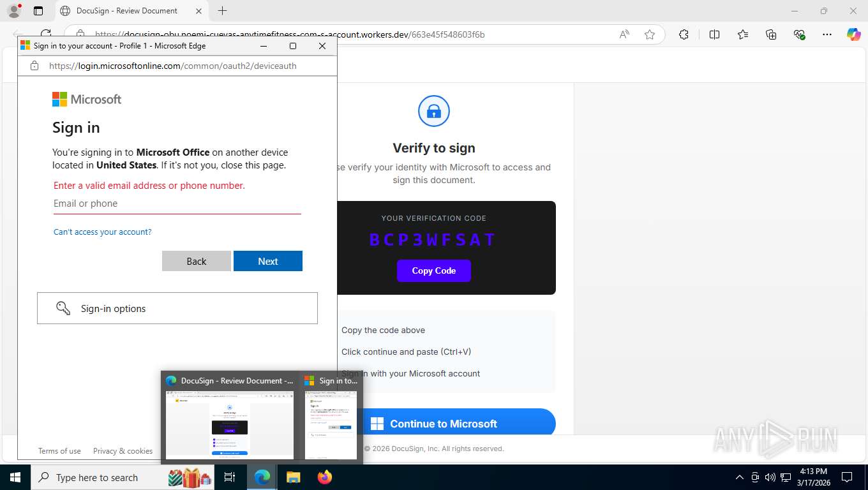Open the Extensions puzzle icon
The image size is (868, 490).
coord(684,34)
